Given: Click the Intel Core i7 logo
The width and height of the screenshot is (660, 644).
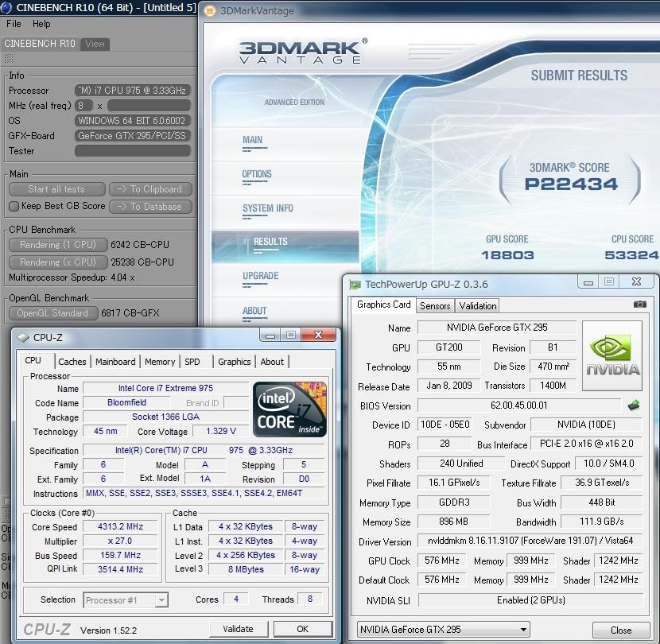Looking at the screenshot, I should (x=289, y=409).
